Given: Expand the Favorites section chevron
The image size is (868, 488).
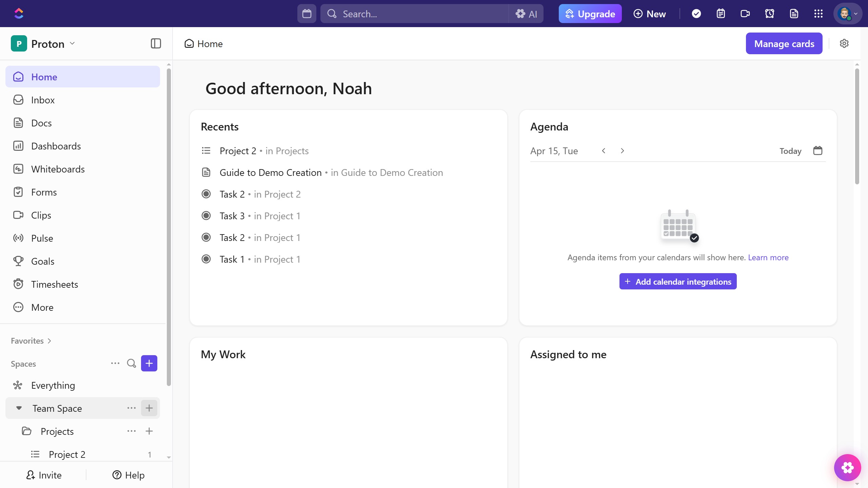Looking at the screenshot, I should click(x=50, y=341).
